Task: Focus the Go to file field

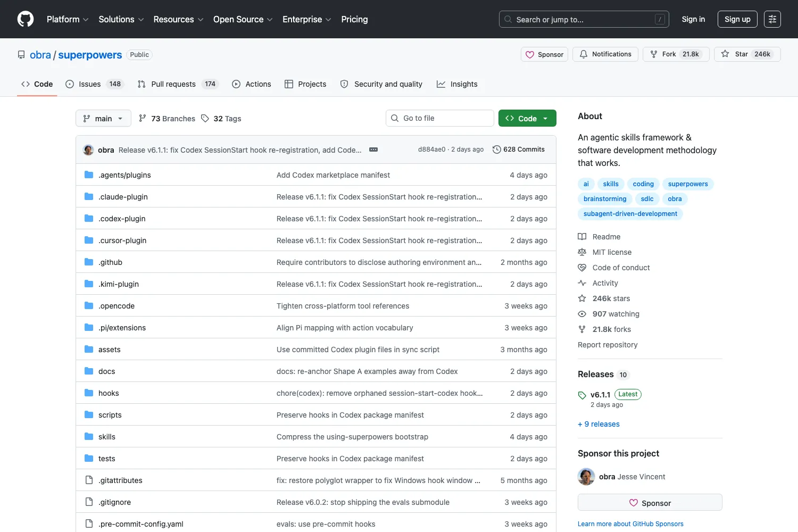Action: pos(440,118)
